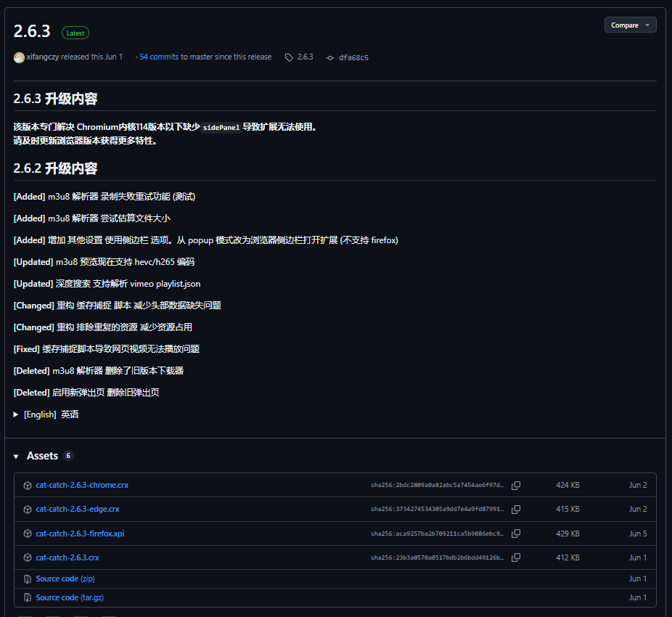This screenshot has height=617, width=672.
Task: Copy SHA256 hash of cat-catch-2.6.3.crx
Action: point(516,557)
